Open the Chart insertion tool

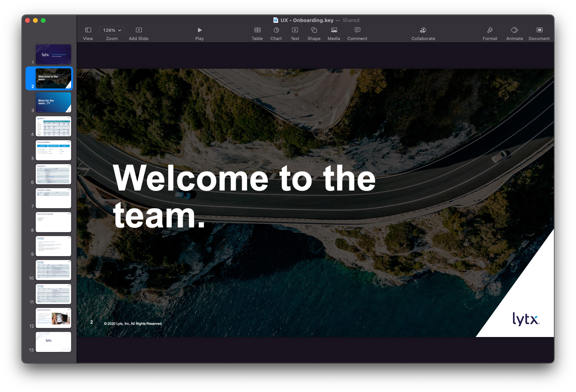tap(276, 30)
